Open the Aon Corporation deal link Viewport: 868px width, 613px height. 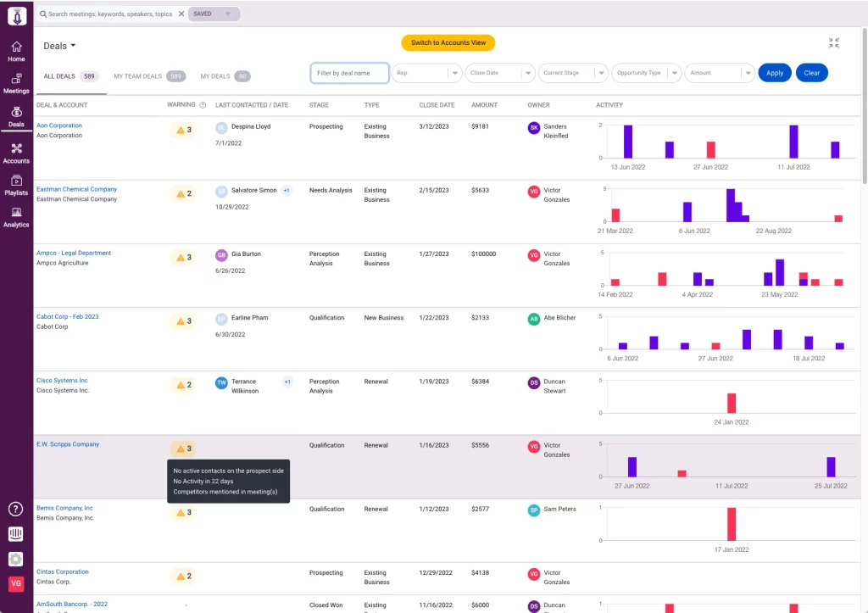[x=59, y=125]
